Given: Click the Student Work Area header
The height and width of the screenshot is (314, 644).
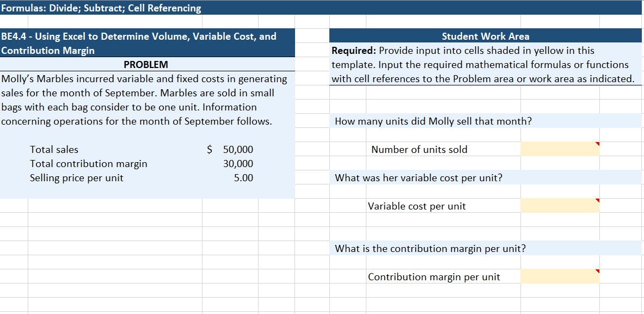Looking at the screenshot, I should tap(486, 36).
